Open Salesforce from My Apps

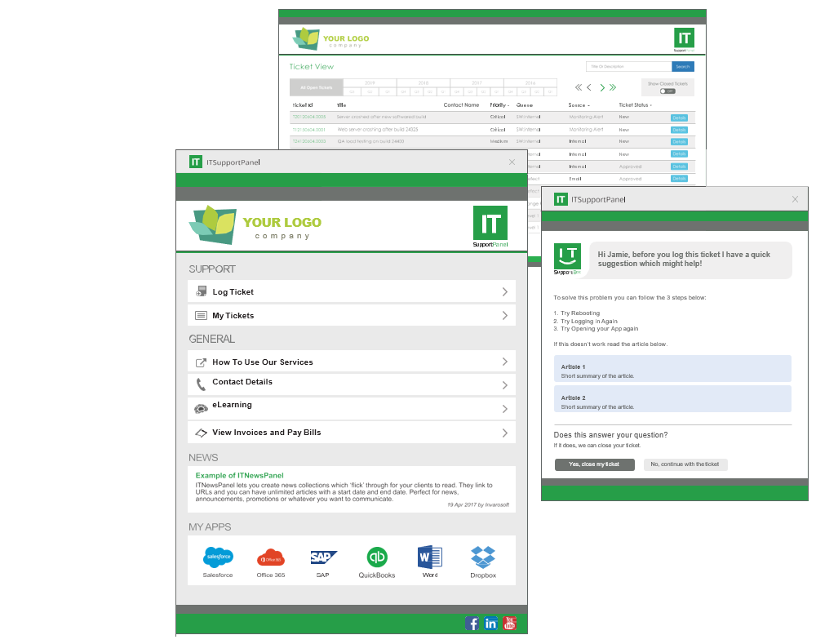(217, 559)
